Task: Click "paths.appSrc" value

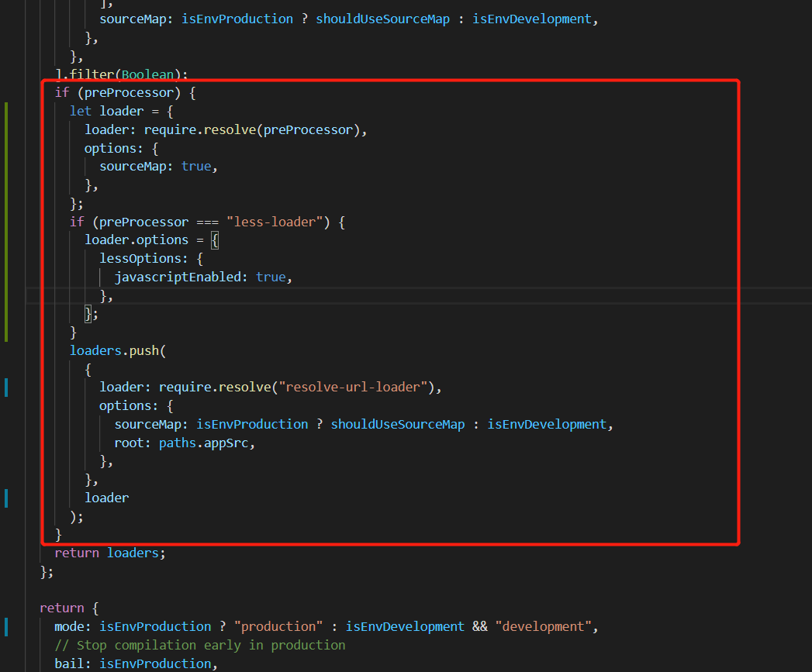Action: point(203,443)
